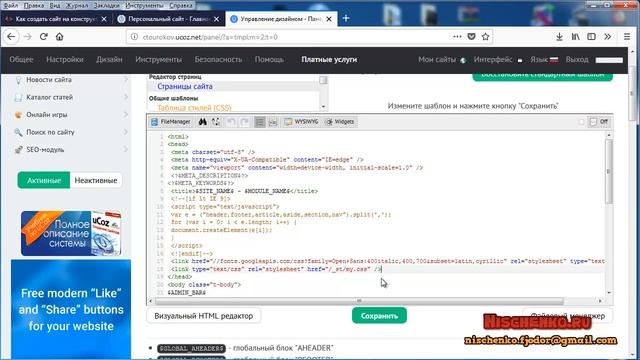
Task: Click the replace icon beside binoculars
Action: click(216, 122)
